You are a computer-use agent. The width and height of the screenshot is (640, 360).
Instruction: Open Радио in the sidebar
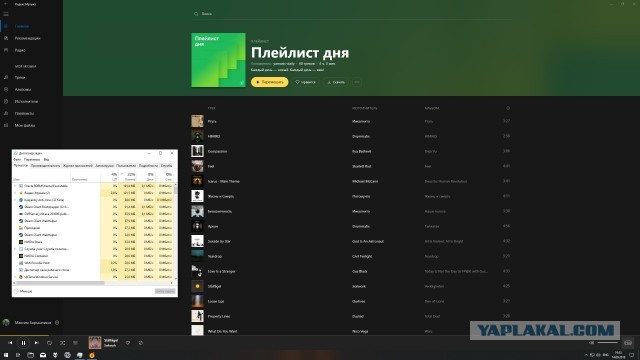coord(20,50)
